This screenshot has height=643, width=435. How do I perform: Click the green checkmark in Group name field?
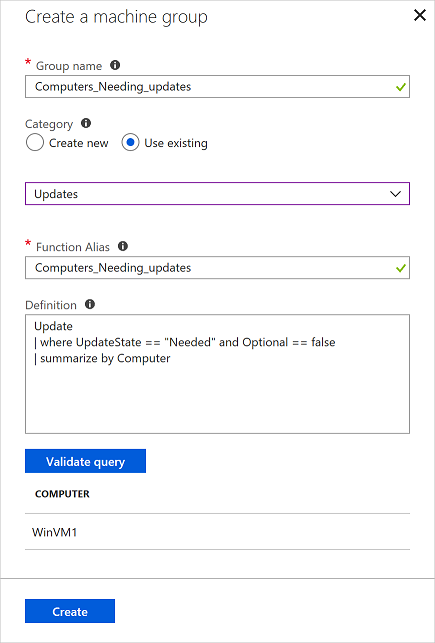coord(401,87)
